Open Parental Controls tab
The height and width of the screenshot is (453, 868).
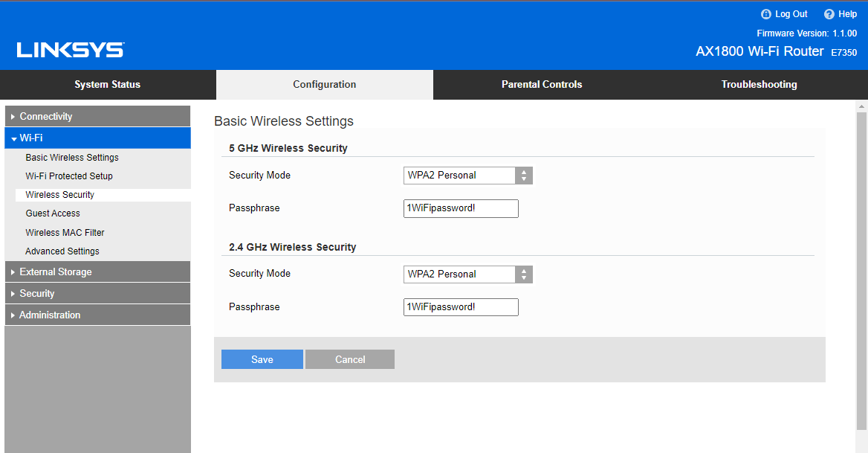(542, 85)
